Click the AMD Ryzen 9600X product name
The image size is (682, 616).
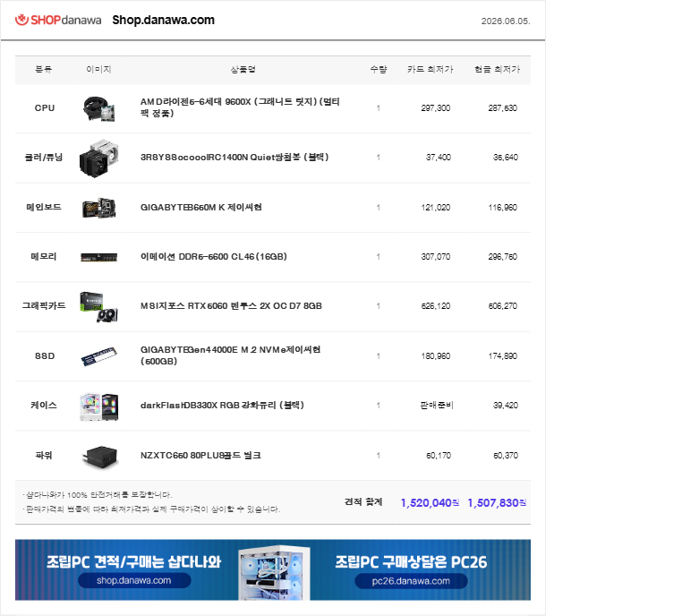coord(240,107)
